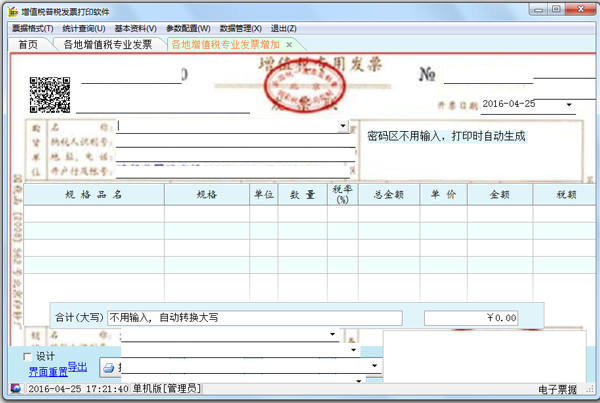The height and width of the screenshot is (403, 600).
Task: Open the second seller field dropdown
Action: coord(353,350)
